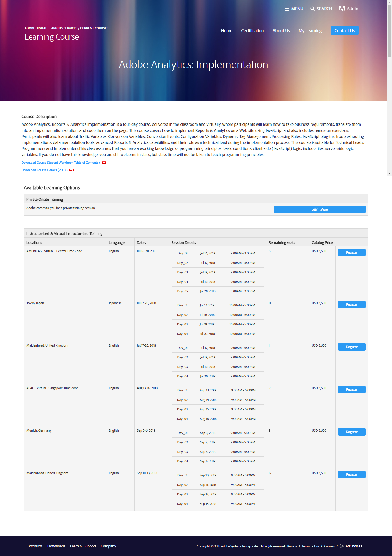
Task: Open the Certification nav item
Action: [x=252, y=31]
